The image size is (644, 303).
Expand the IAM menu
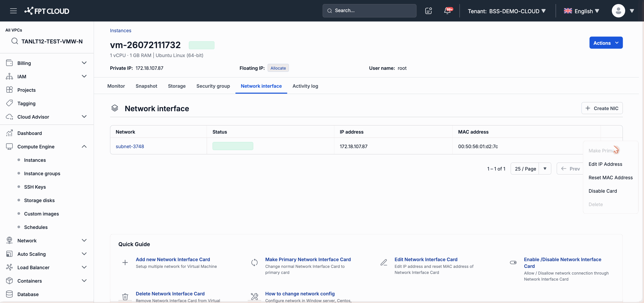tap(84, 76)
